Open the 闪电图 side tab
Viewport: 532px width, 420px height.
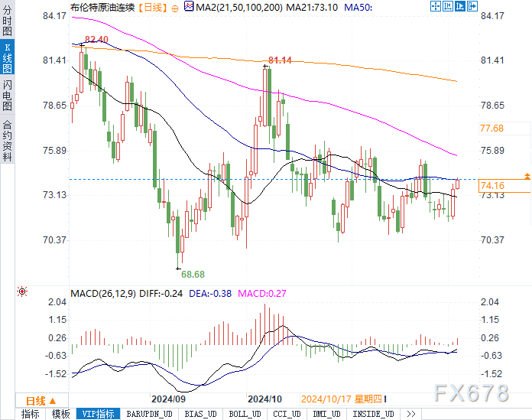click(7, 96)
